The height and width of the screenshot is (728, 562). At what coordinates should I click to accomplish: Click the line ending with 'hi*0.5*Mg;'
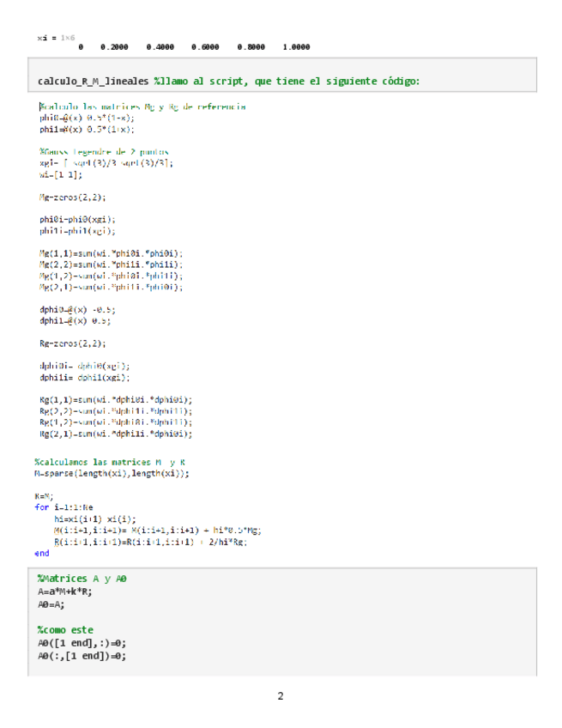pos(158,531)
